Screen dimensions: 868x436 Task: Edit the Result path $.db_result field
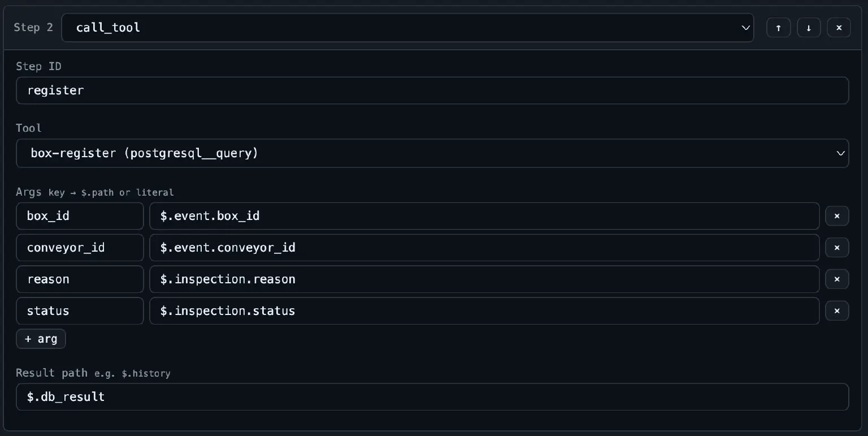click(x=432, y=397)
